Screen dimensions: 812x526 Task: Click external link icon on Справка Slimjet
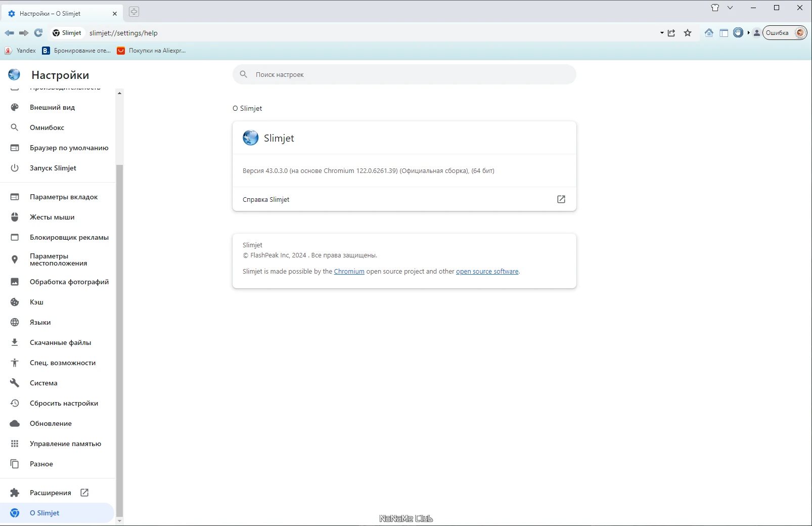(x=561, y=199)
